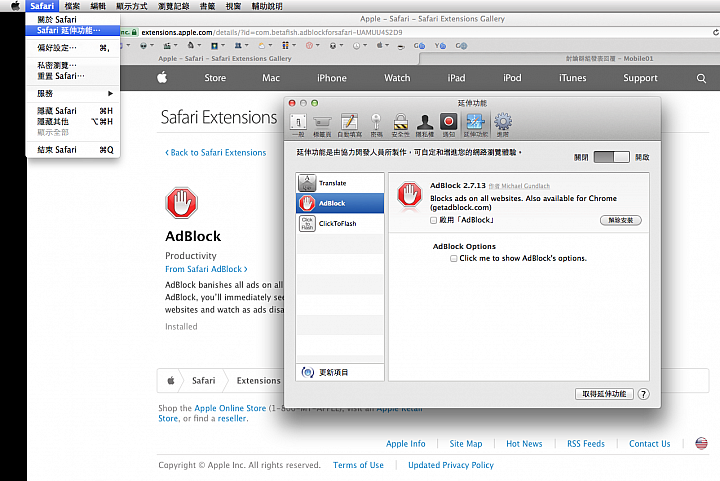
Task: Click the Apple logo in site navigation bar
Action: [162, 78]
